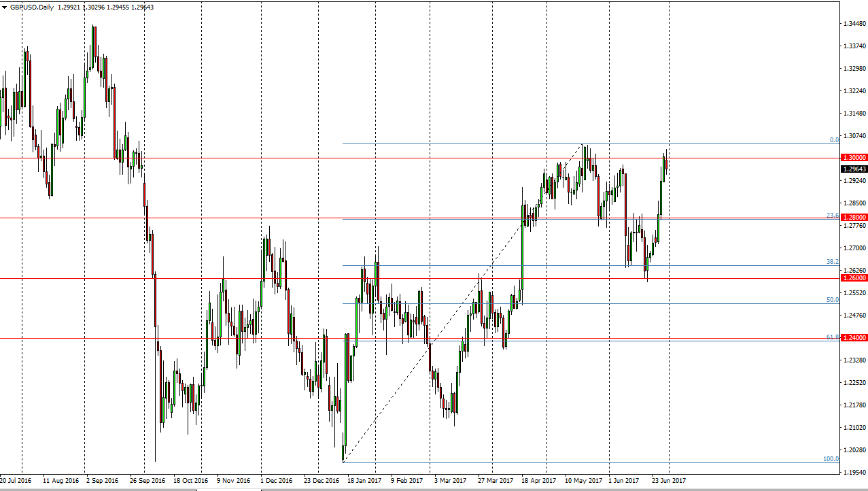This screenshot has height=491, width=868.
Task: Click the Fibonacci 23.6 level label
Action: (833, 215)
